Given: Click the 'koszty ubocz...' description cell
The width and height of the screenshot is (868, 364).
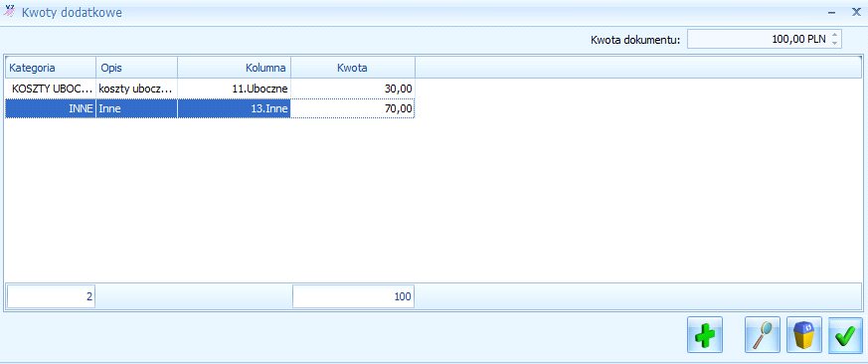Looking at the screenshot, I should (x=137, y=89).
